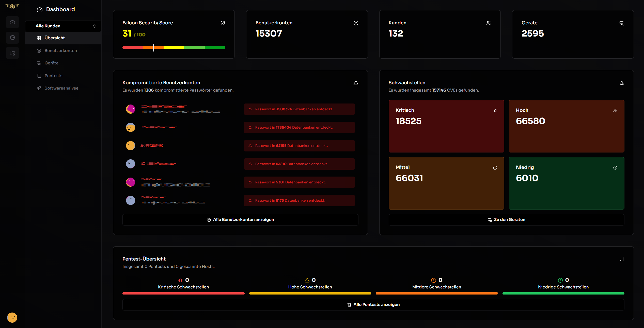
Task: Open Geräte in the sidebar
Action: click(63, 63)
